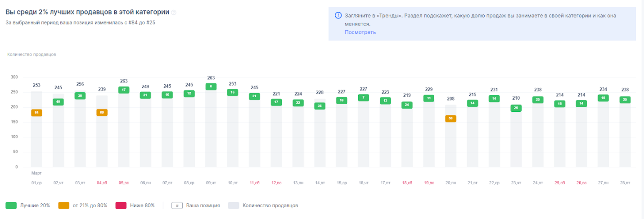Select the green position badge 7 on 16,чт
The width and height of the screenshot is (644, 219).
pos(364,98)
